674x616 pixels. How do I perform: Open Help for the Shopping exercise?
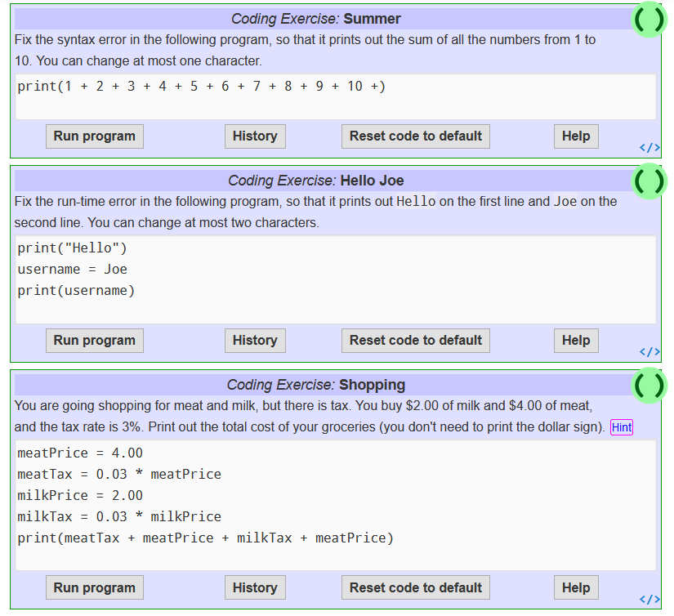coord(575,587)
